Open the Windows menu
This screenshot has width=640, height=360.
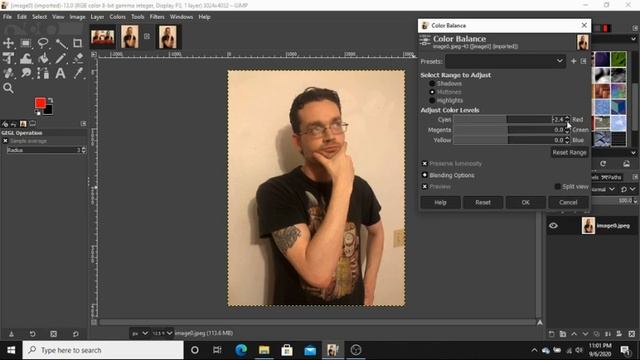click(181, 17)
